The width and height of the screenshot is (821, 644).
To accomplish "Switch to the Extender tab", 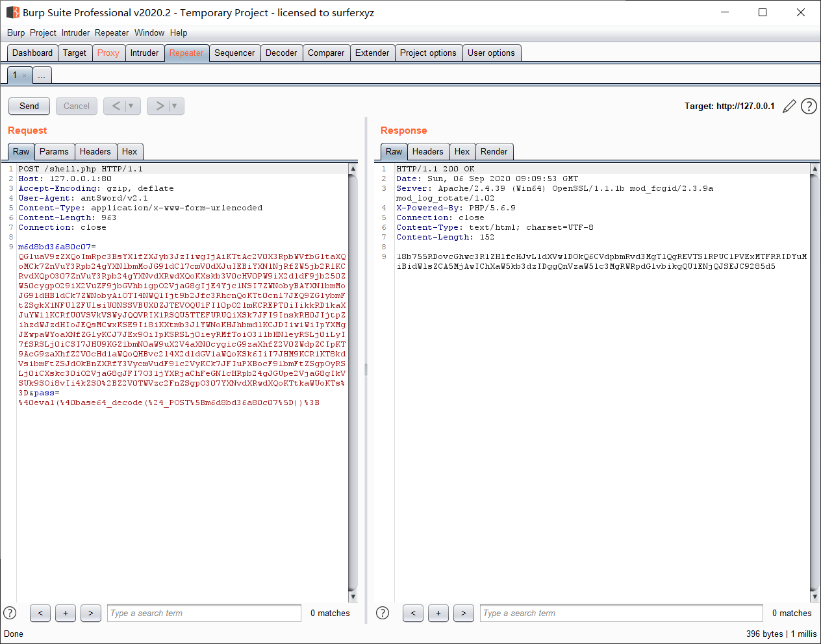I will 372,53.
